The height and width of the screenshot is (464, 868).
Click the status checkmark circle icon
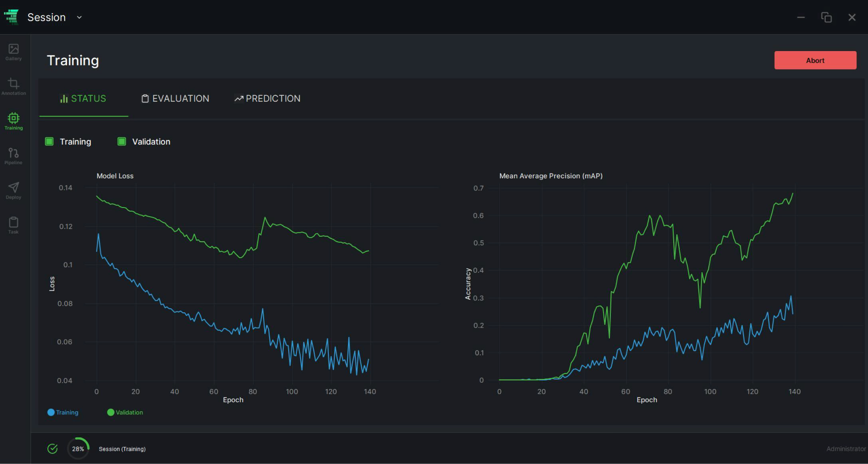pyautogui.click(x=52, y=449)
